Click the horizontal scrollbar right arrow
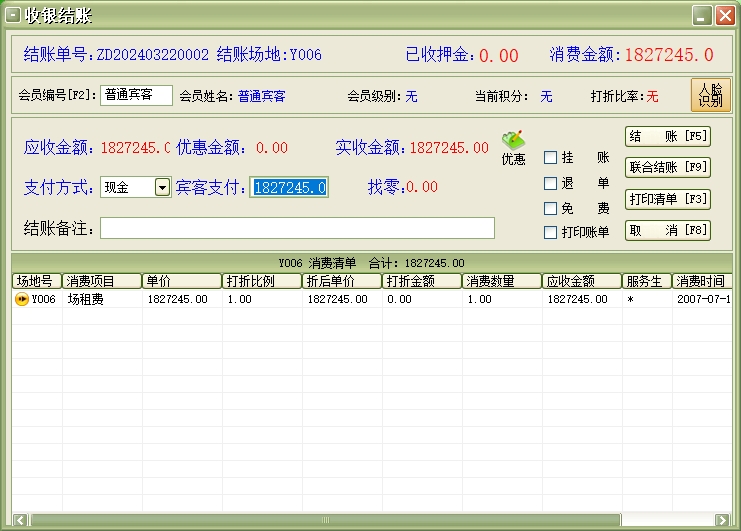Image resolution: width=741 pixels, height=531 pixels. [x=720, y=520]
